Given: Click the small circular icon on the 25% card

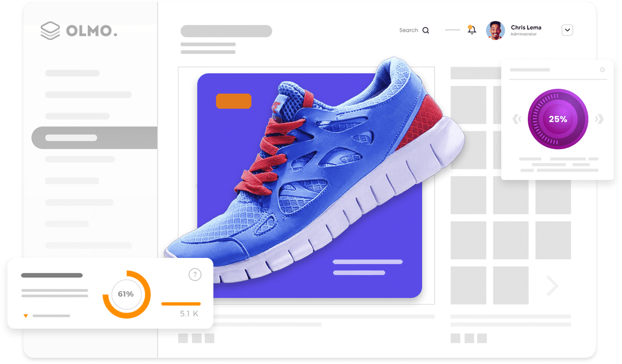Looking at the screenshot, I should point(603,70).
